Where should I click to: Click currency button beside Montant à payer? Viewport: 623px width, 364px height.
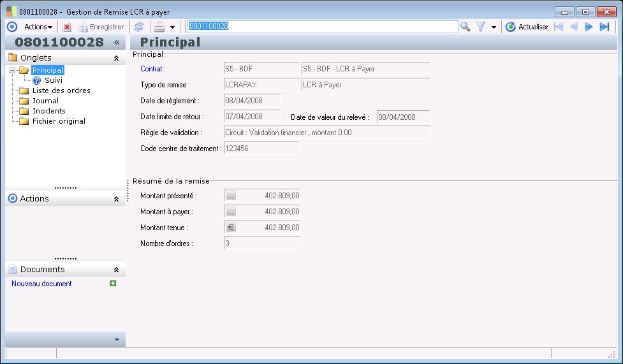tap(231, 211)
